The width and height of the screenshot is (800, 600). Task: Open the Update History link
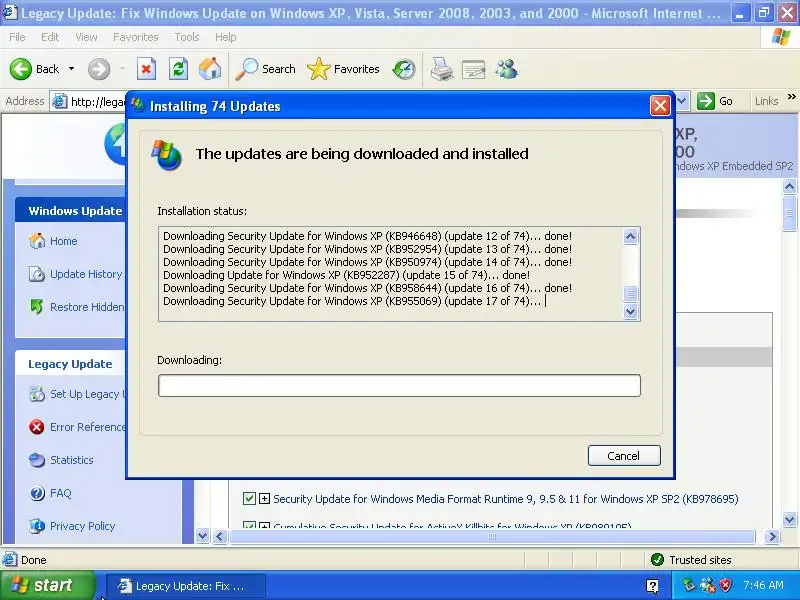coord(86,274)
